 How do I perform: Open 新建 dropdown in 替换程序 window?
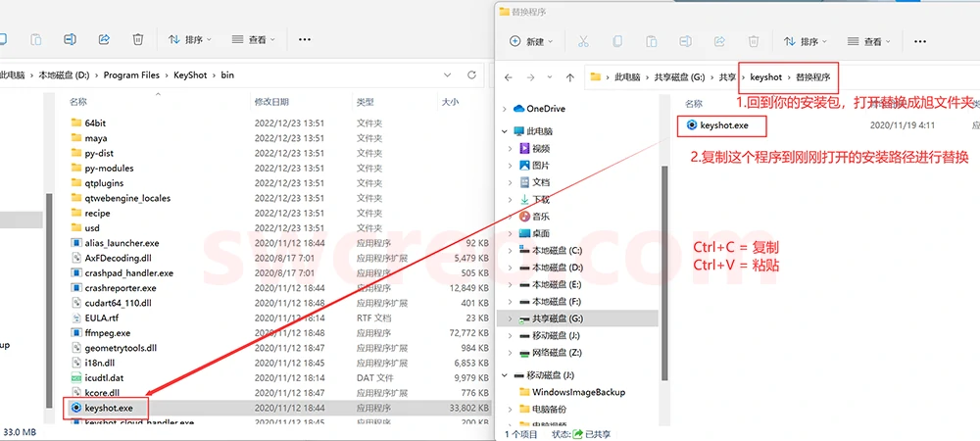point(531,41)
